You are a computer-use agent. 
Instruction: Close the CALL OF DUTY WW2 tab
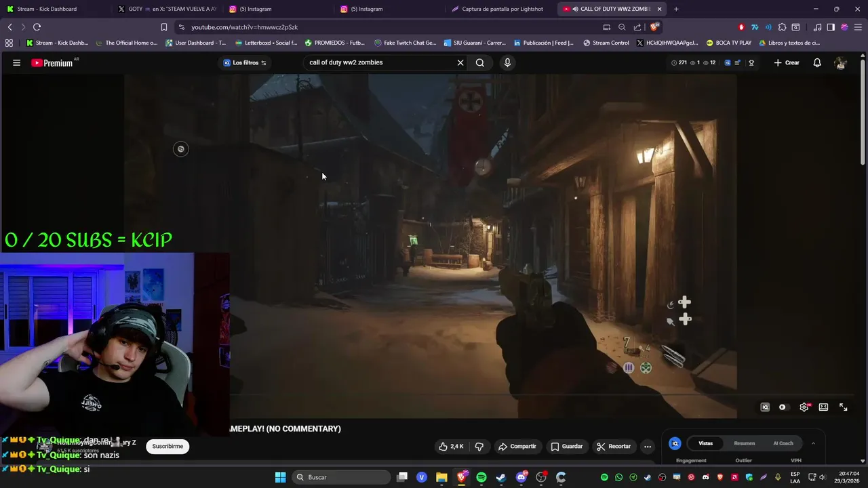(659, 9)
